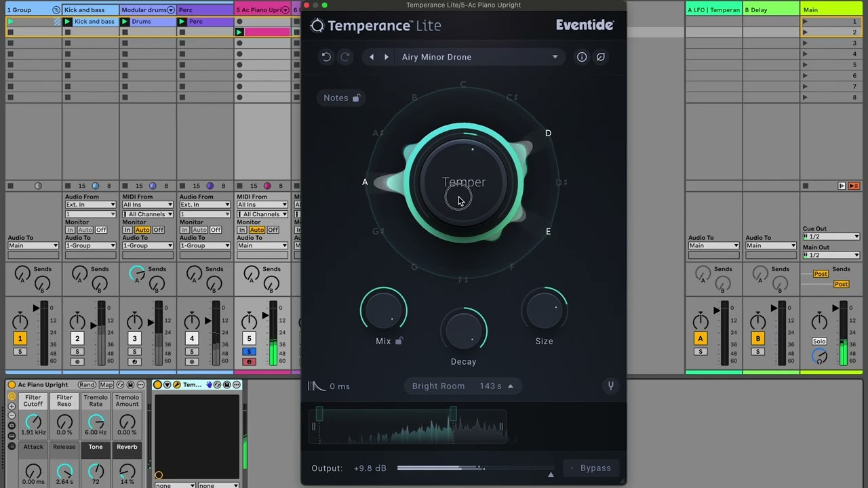Click the leaf icon beside info

(600, 57)
